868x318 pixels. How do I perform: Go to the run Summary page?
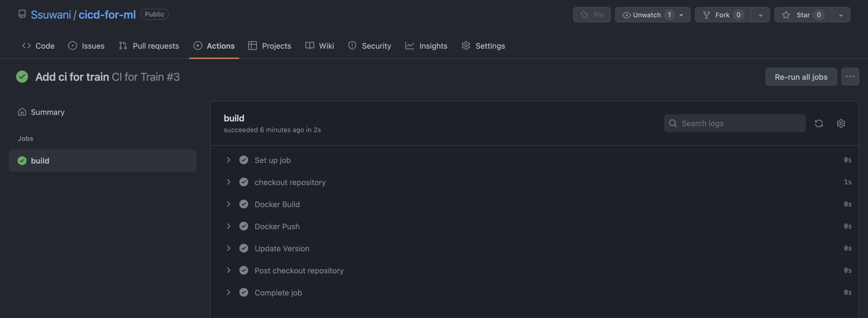[41, 112]
